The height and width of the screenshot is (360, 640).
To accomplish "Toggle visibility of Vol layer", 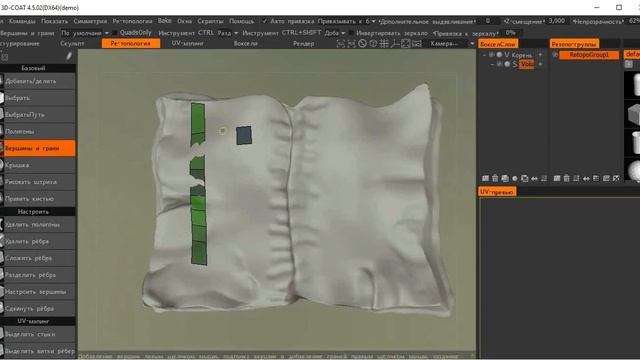I will (499, 64).
